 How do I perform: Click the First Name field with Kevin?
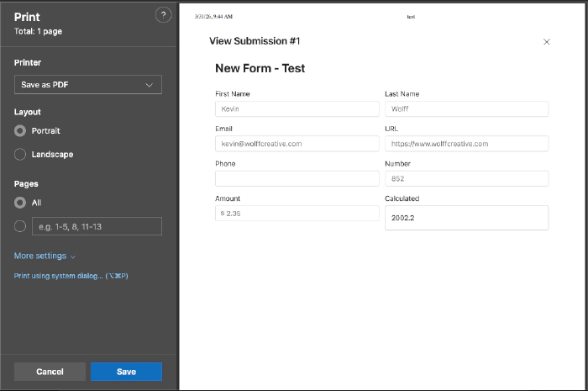[x=297, y=108]
